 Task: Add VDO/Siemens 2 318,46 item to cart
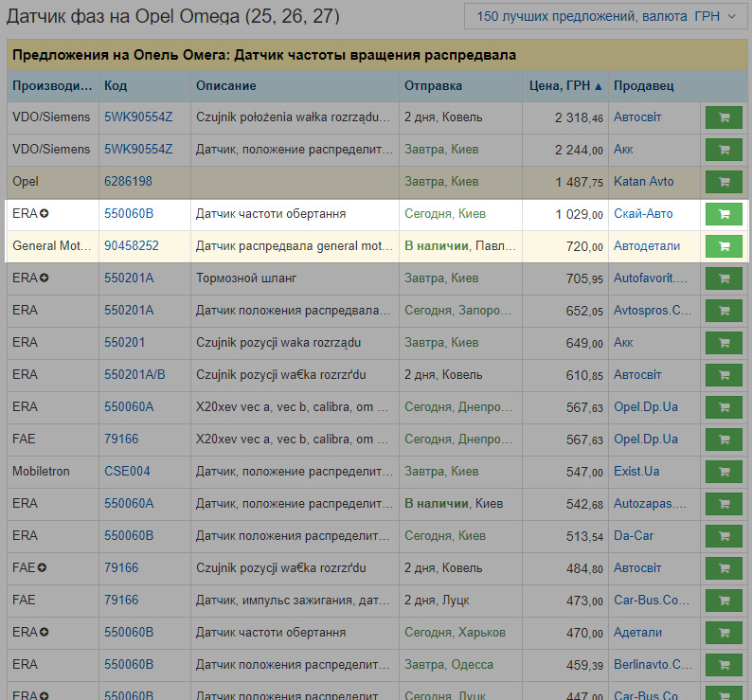coord(724,117)
